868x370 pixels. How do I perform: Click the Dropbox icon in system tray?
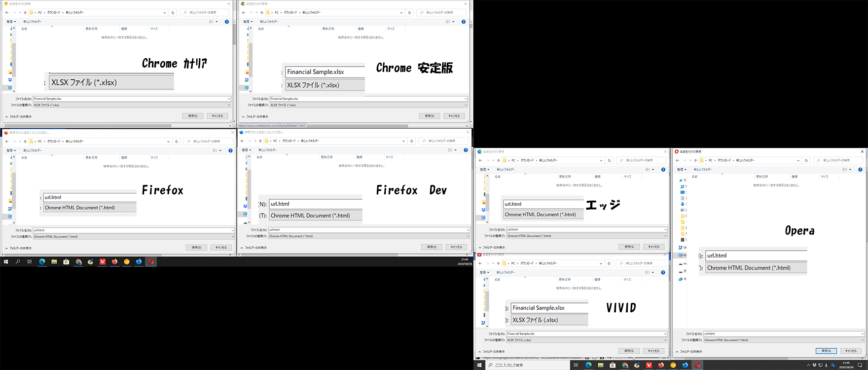814,365
